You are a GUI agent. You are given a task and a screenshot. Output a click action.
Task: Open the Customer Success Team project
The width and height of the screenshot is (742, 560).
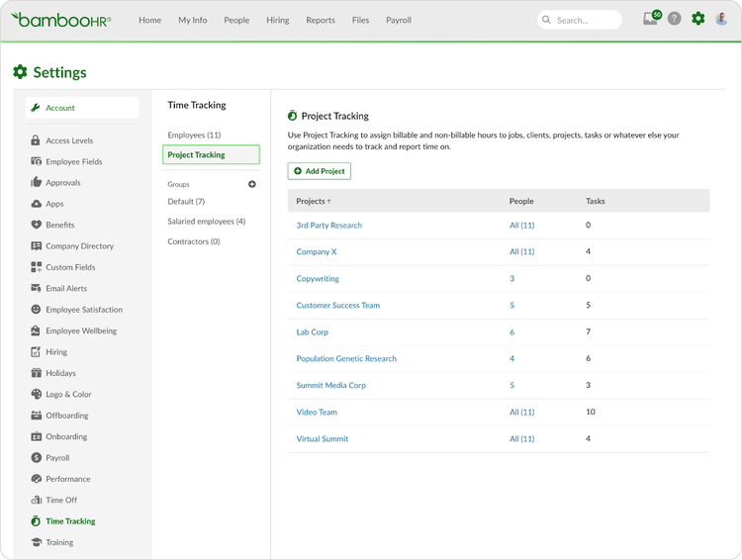pos(338,306)
